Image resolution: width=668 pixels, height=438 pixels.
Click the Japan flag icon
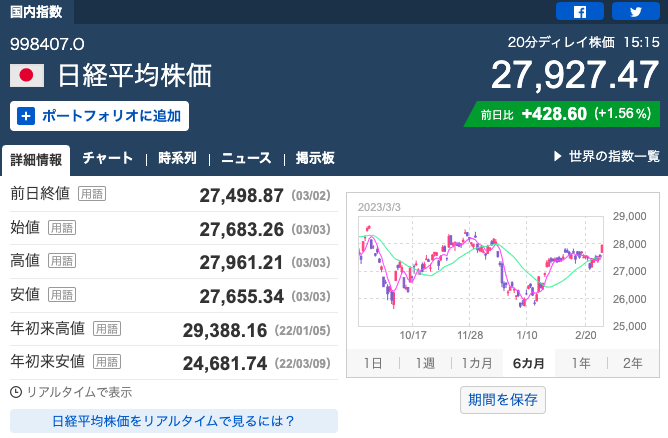point(27,76)
